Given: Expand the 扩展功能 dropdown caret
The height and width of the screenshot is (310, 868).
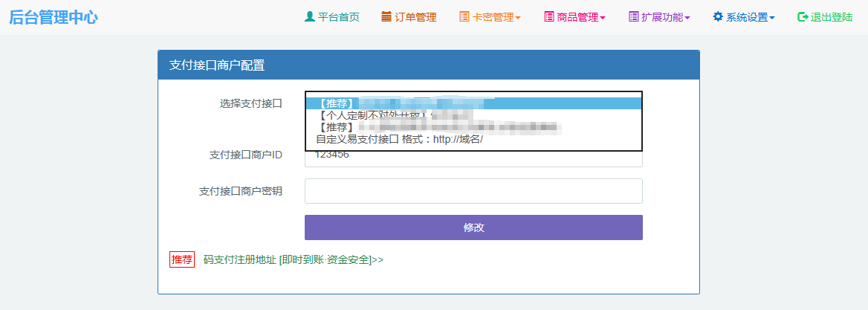Looking at the screenshot, I should click(x=687, y=18).
